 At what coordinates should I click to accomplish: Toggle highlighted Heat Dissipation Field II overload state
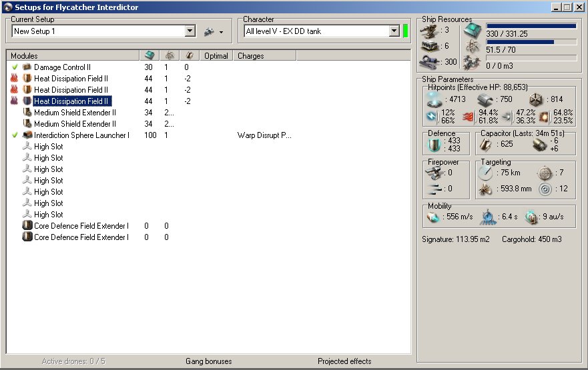(x=14, y=101)
